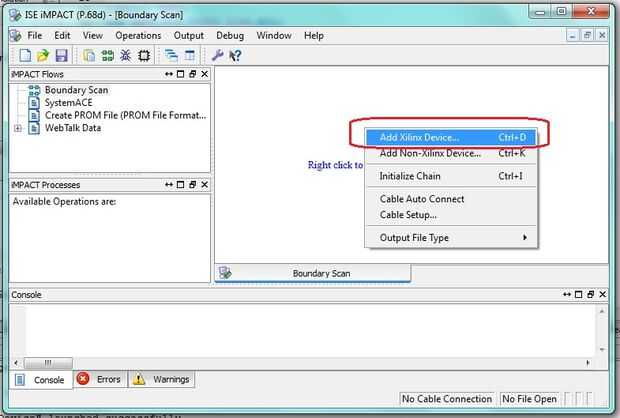Click the console scroll down arrow
This screenshot has width=620, height=418.
[602, 350]
